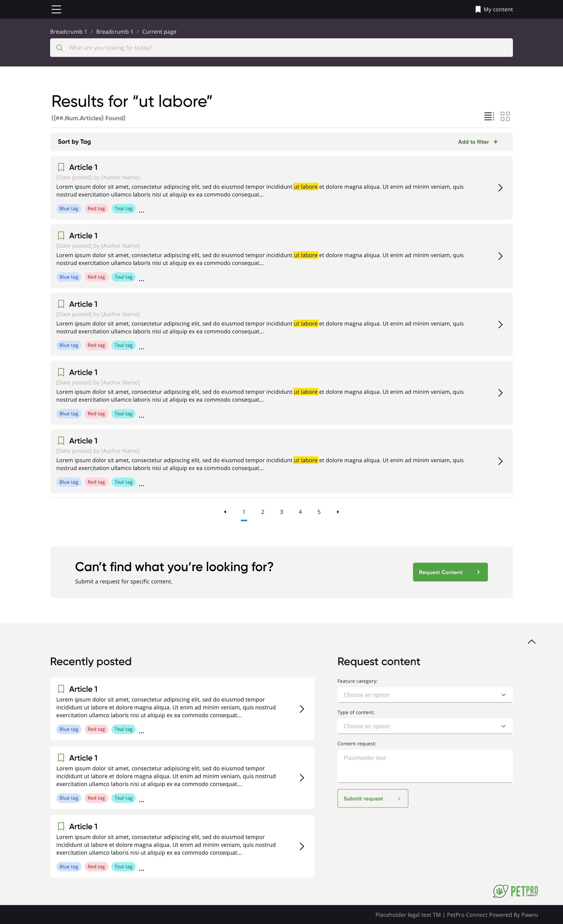Click the search magnifier icon
Viewport: 563px width, 924px height.
pyautogui.click(x=59, y=48)
